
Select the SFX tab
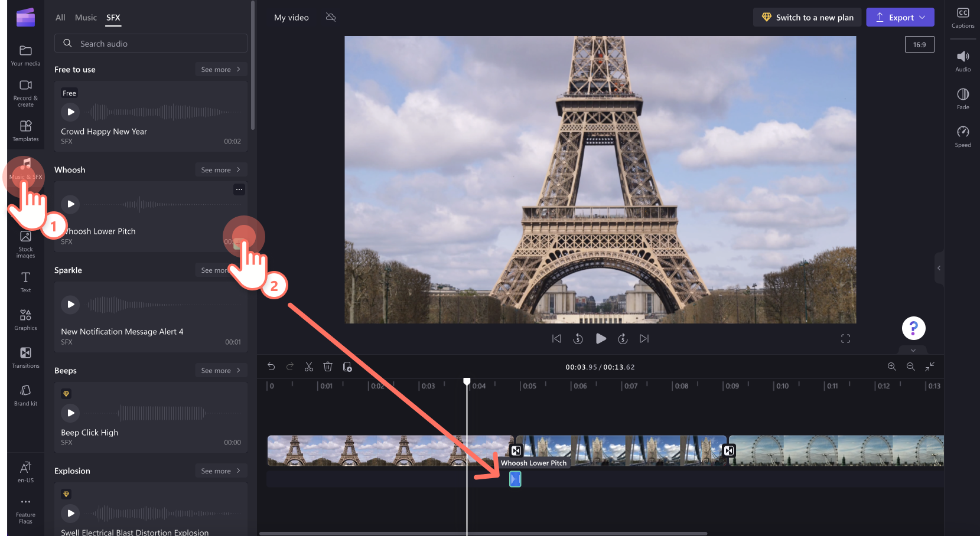point(113,17)
